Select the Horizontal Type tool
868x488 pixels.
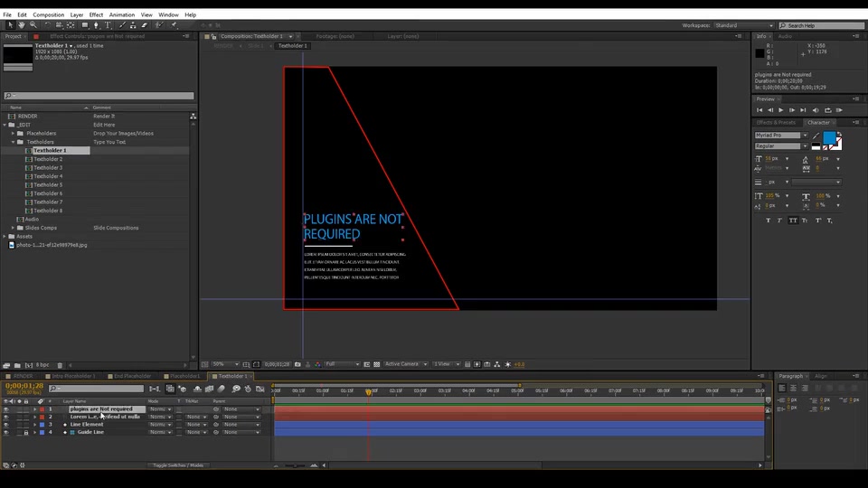click(108, 25)
